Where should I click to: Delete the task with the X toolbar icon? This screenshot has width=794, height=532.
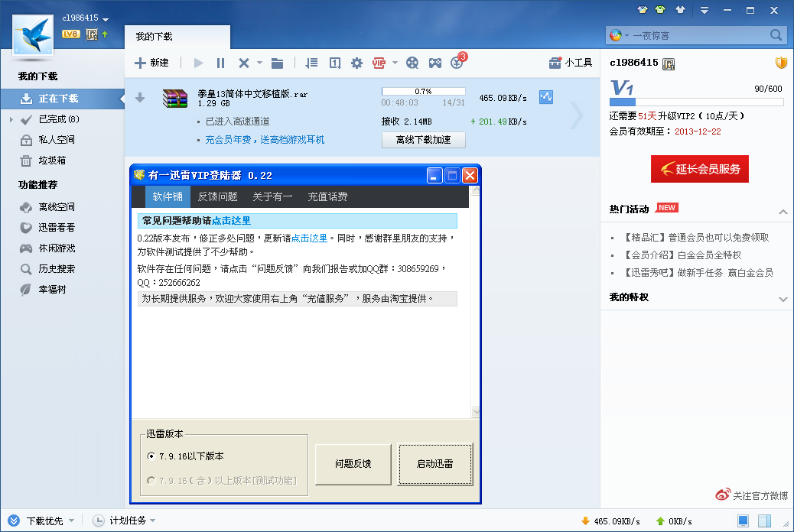243,63
